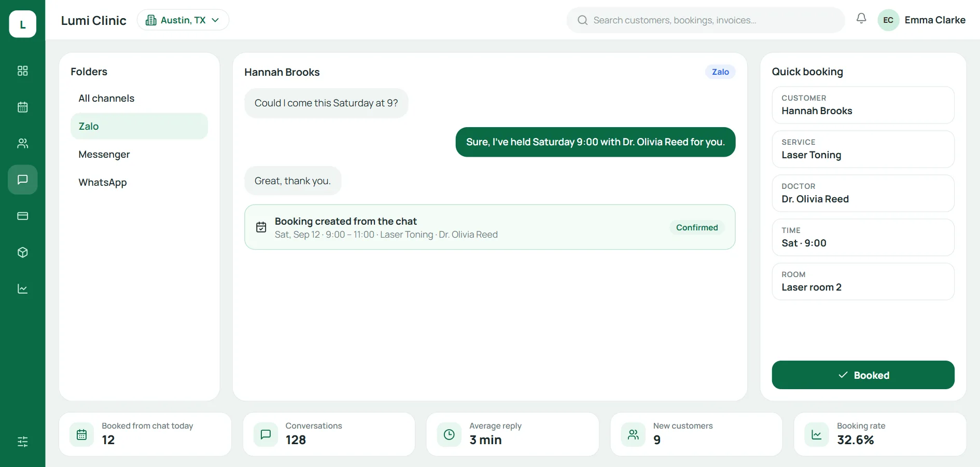Open the Booking created from the chat card
The height and width of the screenshot is (467, 980).
(490, 227)
